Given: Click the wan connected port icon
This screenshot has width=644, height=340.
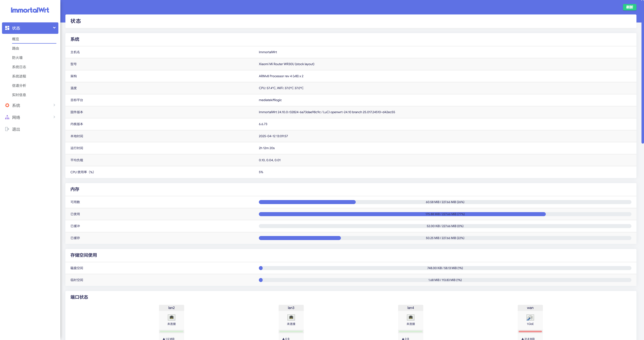Looking at the screenshot, I should click(x=530, y=317).
